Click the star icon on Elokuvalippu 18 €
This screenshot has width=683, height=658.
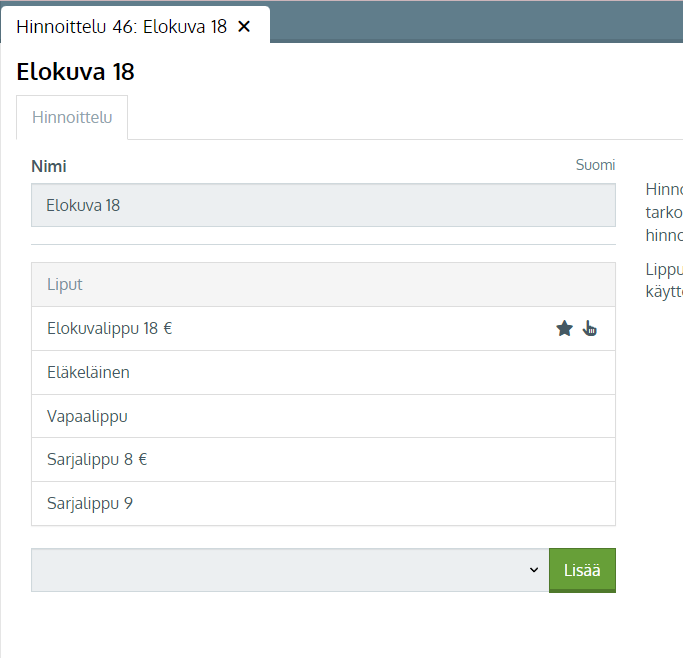pos(564,328)
